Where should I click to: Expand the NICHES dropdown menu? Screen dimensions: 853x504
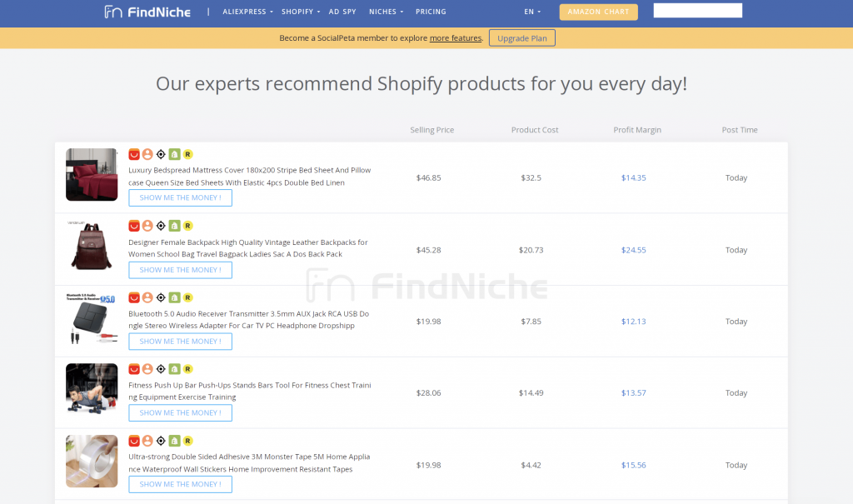[386, 12]
